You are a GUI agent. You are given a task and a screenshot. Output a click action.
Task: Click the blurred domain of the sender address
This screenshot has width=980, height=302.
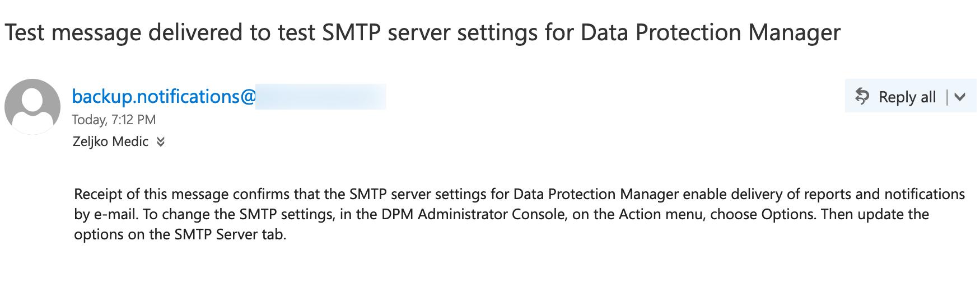[321, 96]
